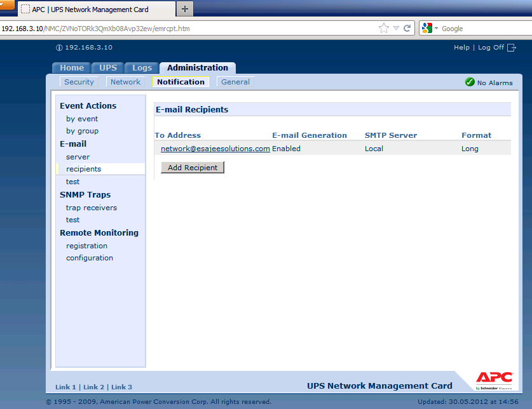
Task: Click the E-mail sidebar heading
Action: point(73,144)
